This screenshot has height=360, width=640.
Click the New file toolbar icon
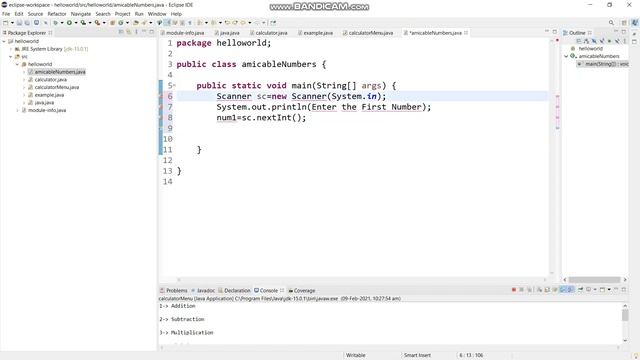pos(6,23)
